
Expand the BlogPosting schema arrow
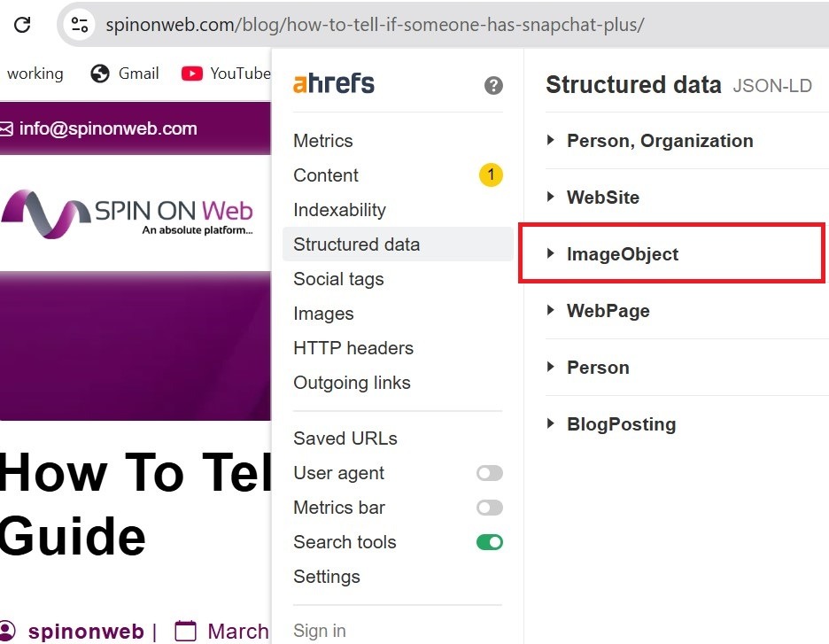point(550,423)
